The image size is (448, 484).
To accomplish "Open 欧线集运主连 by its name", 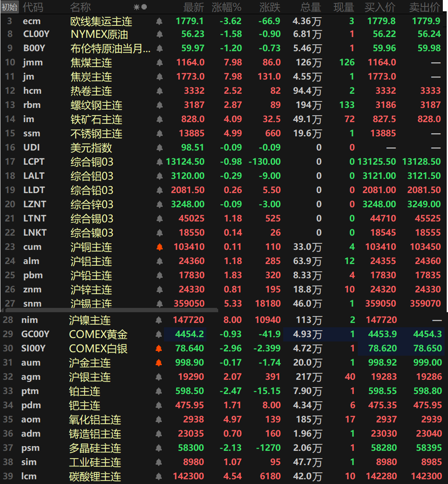I will [x=101, y=21].
